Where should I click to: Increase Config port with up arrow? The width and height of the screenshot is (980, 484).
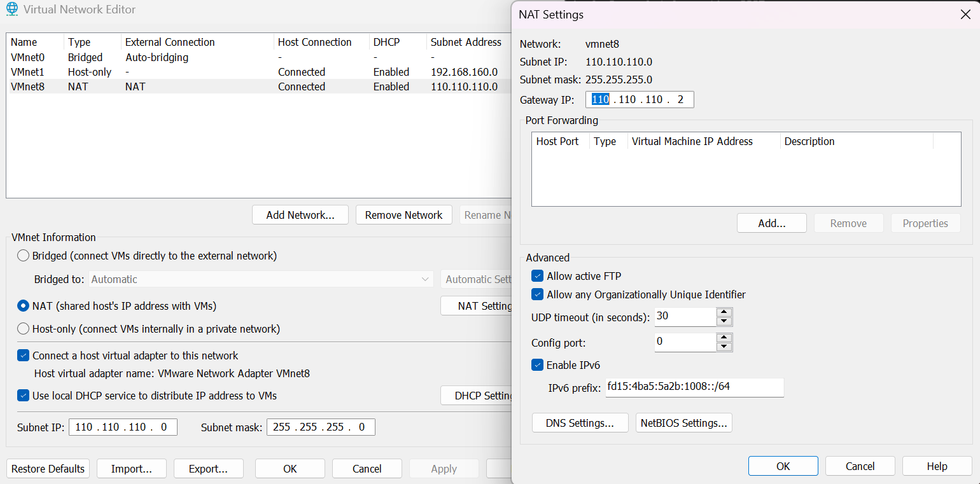pyautogui.click(x=724, y=338)
